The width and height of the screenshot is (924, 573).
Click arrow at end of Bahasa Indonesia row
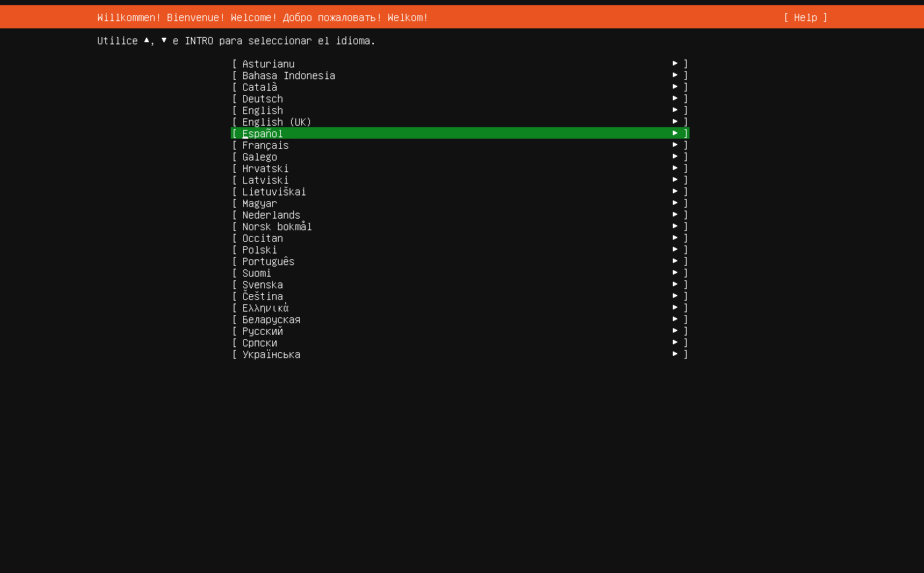(675, 75)
